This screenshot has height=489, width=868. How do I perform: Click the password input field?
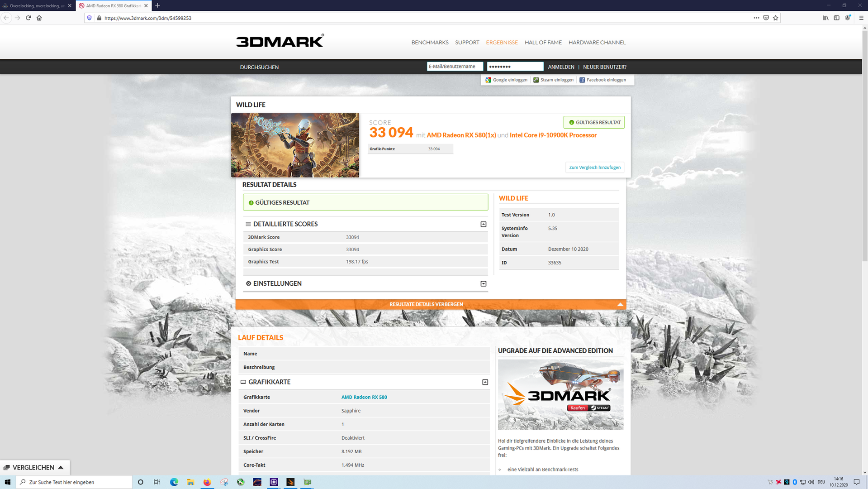(515, 66)
